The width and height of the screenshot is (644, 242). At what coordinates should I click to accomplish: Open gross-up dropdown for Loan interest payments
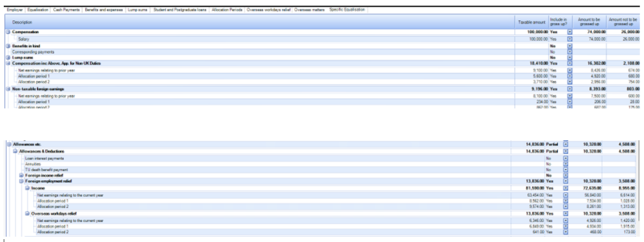pos(566,159)
